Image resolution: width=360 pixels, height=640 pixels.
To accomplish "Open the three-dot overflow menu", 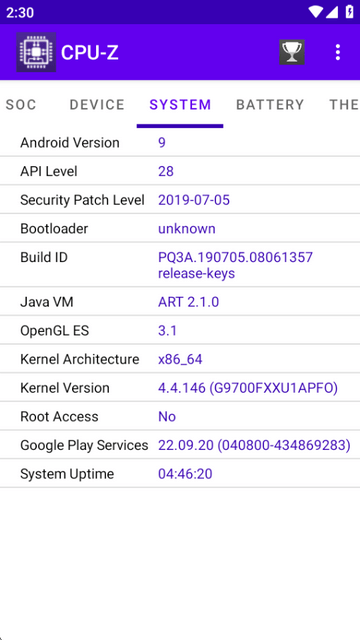I will click(338, 52).
